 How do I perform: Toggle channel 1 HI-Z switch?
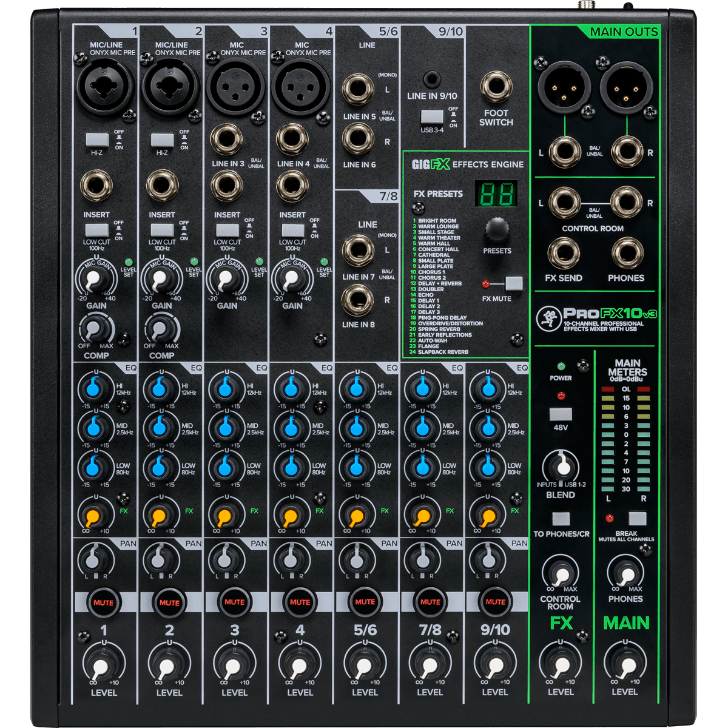(97, 140)
